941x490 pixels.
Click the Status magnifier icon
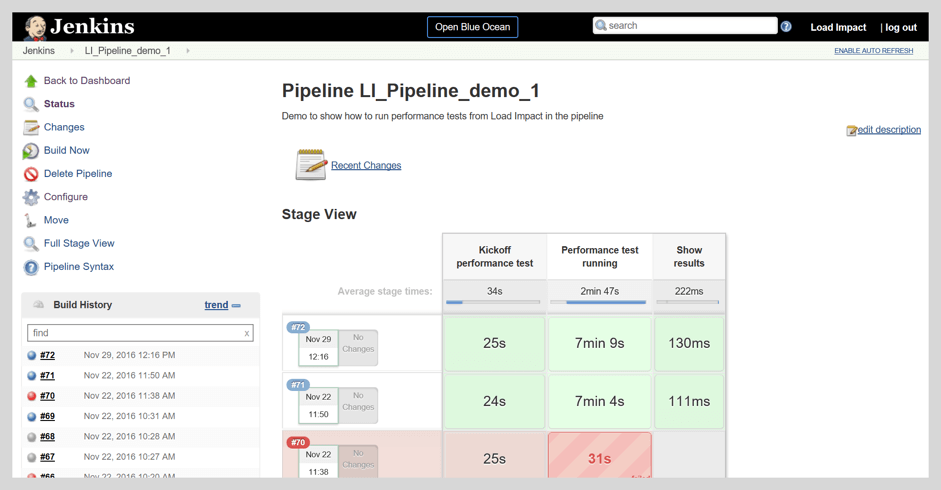coord(31,104)
